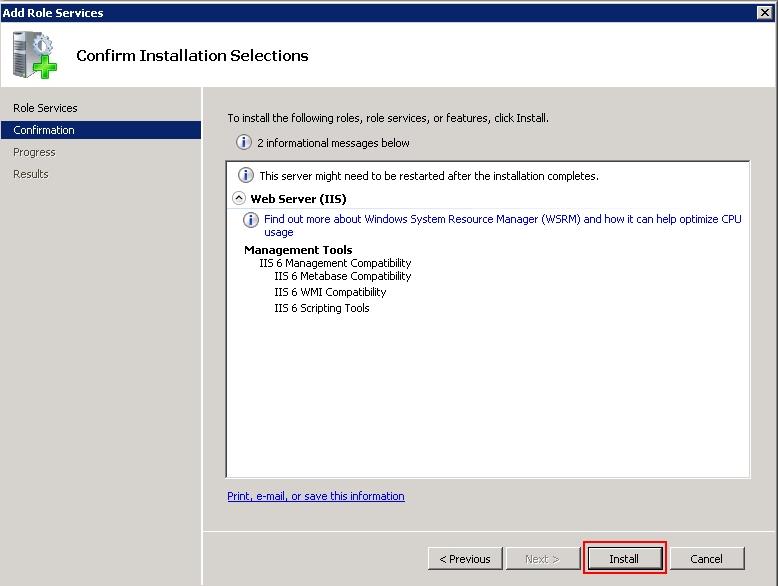
Task: Click the Web Server (IIS) heading text
Action: (x=298, y=199)
